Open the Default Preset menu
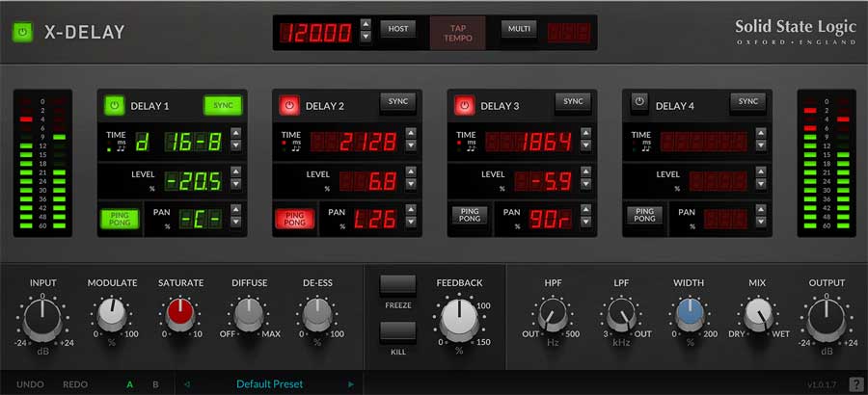868x395 pixels. pos(270,384)
